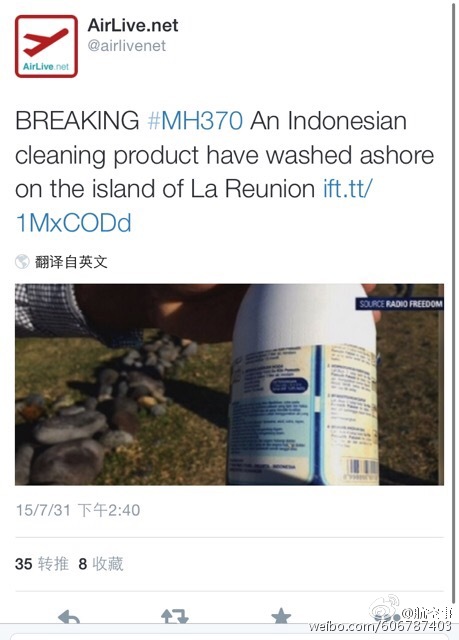The width and height of the screenshot is (459, 640).
Task: Click the Weibo logo watermark
Action: [x=384, y=607]
